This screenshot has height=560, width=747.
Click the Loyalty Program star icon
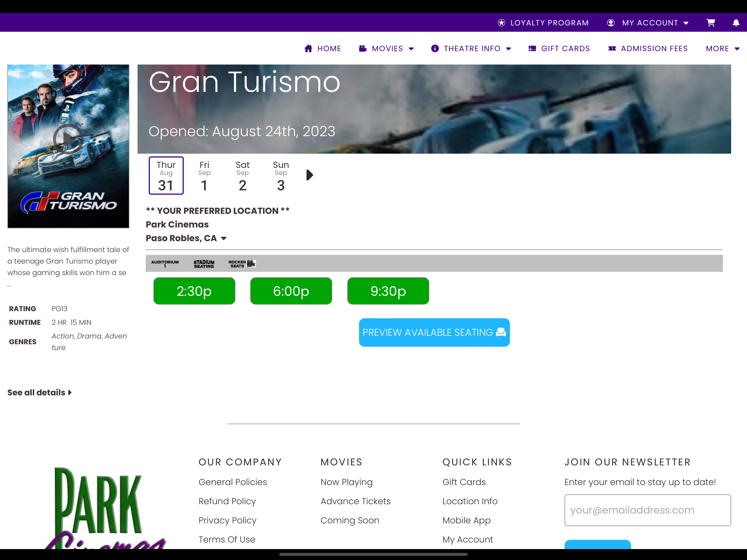501,23
